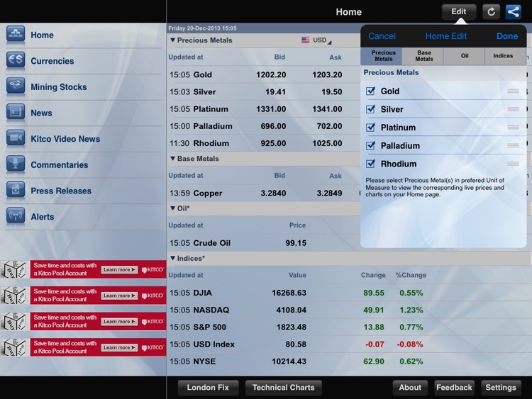
Task: Tap the Kitco logo on first ad banner
Action: point(153,269)
